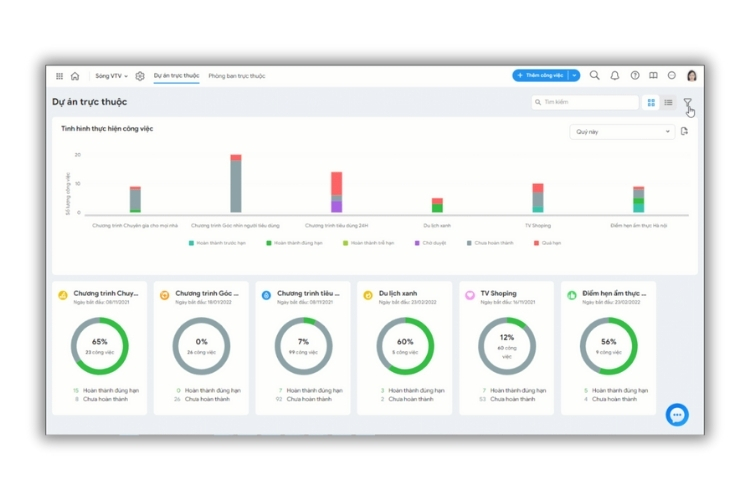Switch to list view

[668, 102]
